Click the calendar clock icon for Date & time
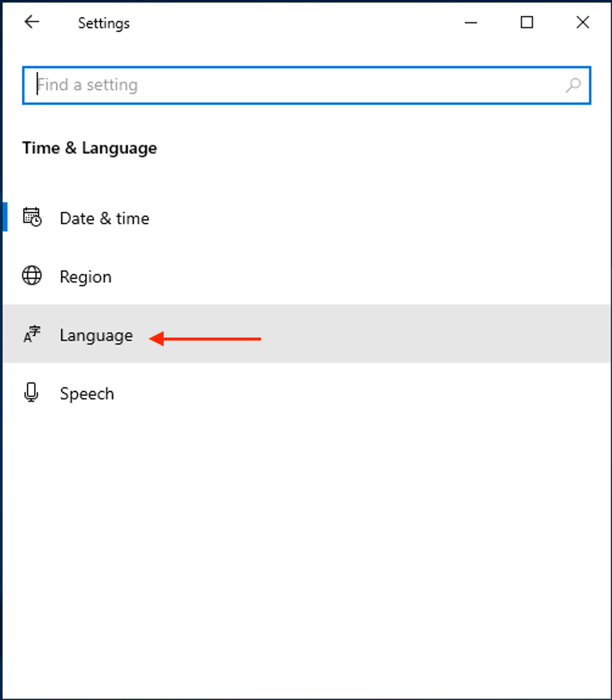Viewport: 612px width, 700px height. [x=32, y=217]
